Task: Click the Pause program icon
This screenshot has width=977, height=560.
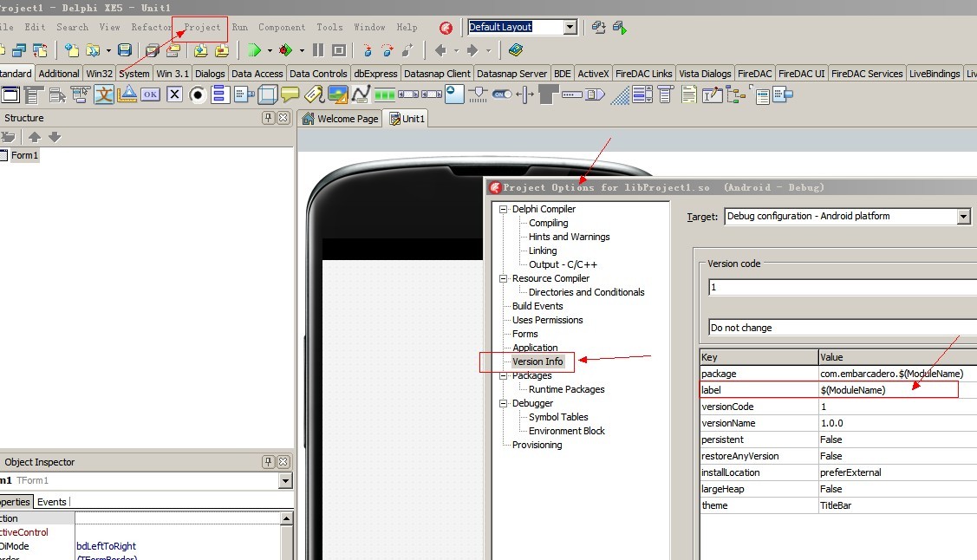Action: tap(318, 49)
